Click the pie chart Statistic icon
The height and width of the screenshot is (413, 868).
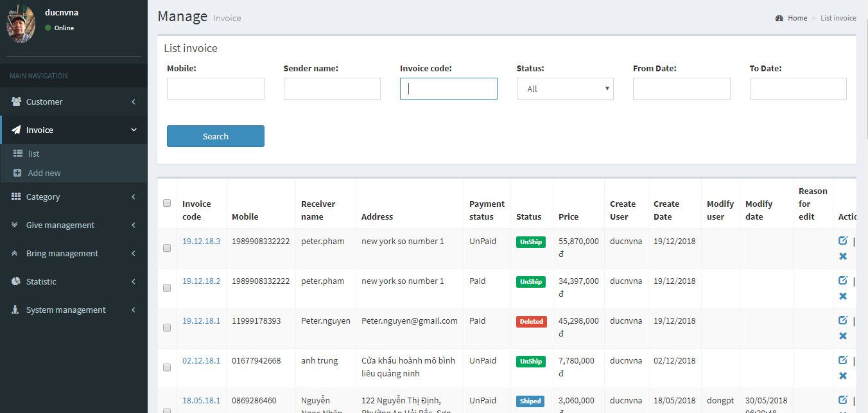pos(16,281)
